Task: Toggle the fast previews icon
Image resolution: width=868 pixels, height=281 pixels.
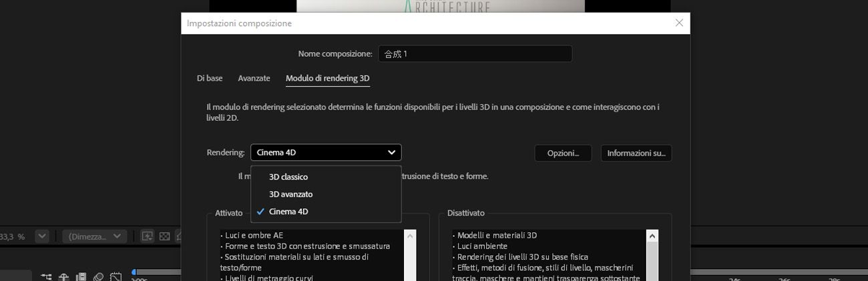Action: [x=147, y=236]
